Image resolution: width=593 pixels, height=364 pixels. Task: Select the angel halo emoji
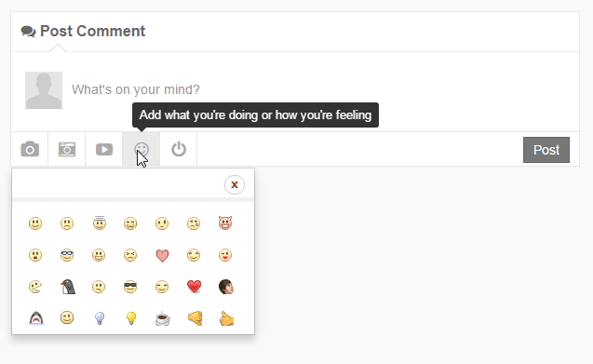click(x=100, y=222)
